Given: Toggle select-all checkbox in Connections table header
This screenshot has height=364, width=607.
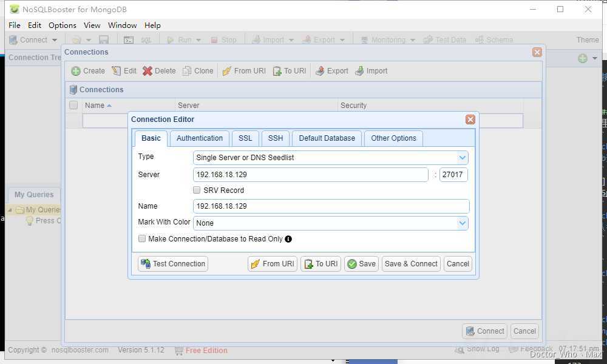Looking at the screenshot, I should pyautogui.click(x=73, y=105).
